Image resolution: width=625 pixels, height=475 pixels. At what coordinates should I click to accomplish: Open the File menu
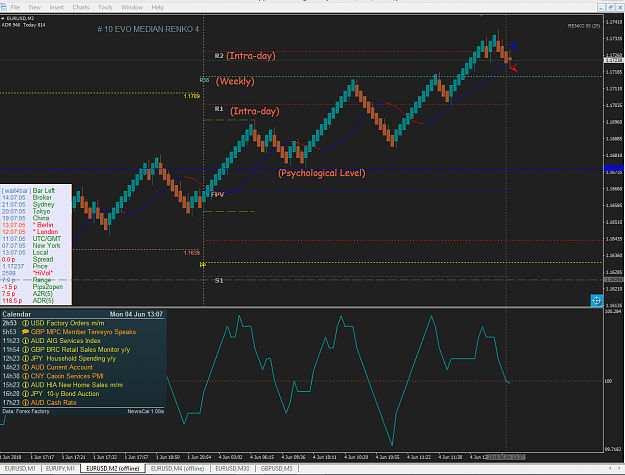(15, 7)
